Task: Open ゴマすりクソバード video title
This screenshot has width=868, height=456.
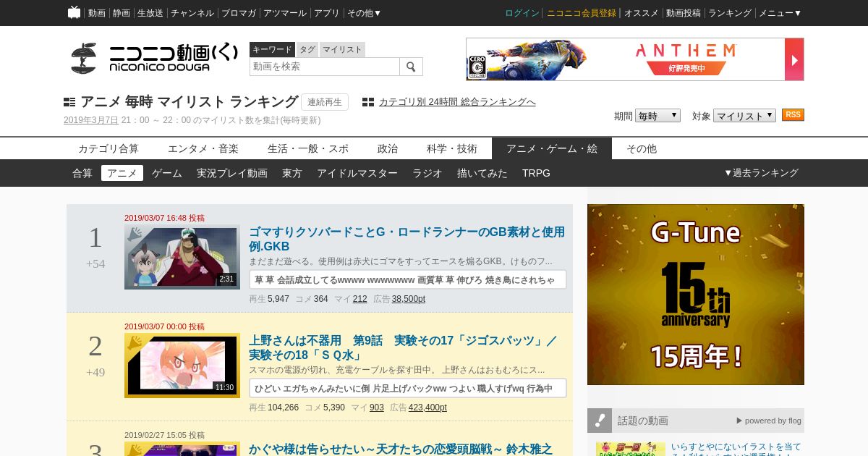Action: click(407, 239)
